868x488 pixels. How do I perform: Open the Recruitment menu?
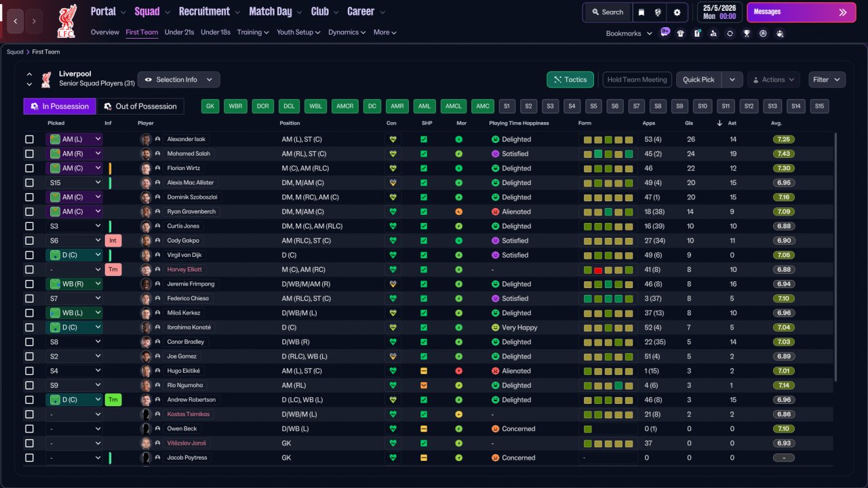(209, 12)
